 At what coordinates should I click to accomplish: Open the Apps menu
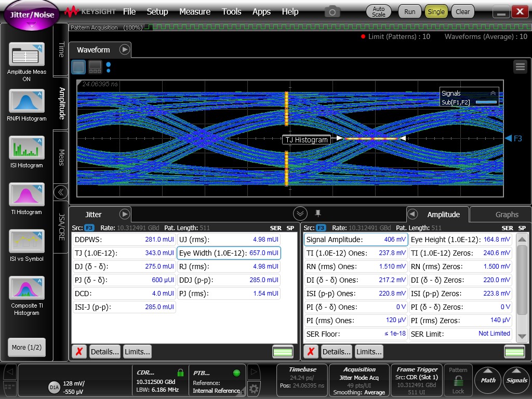pos(261,11)
